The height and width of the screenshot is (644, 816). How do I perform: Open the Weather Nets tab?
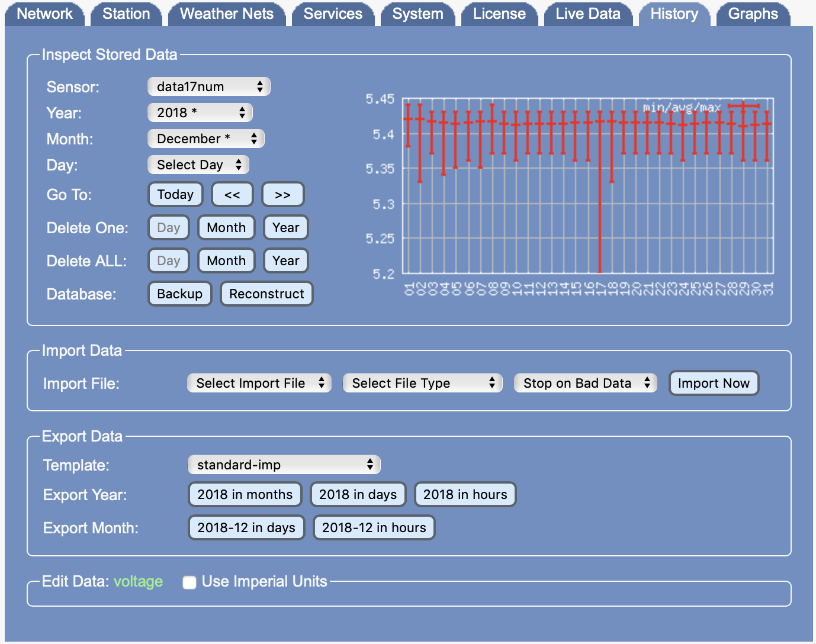tap(227, 14)
